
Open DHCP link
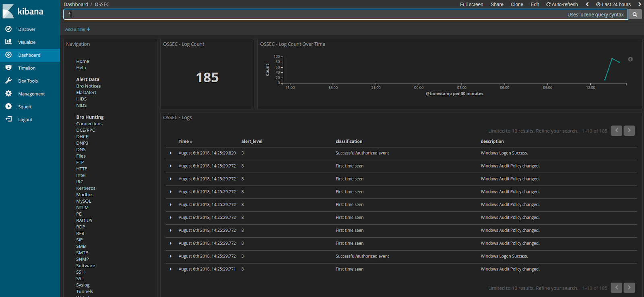pos(82,137)
